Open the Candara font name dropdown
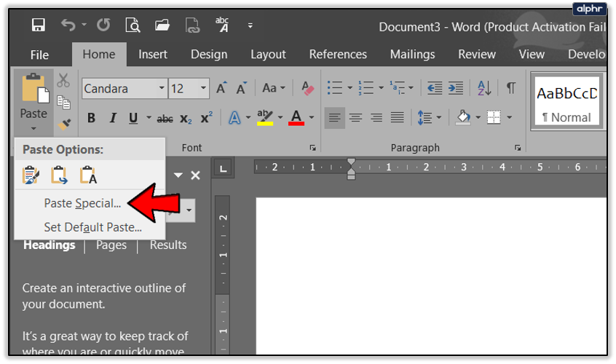 pos(162,87)
